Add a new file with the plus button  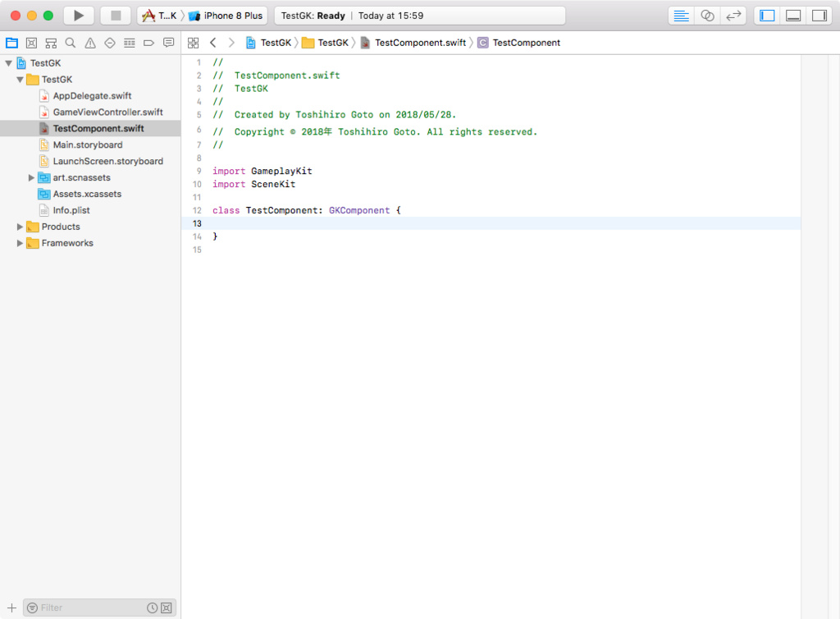(11, 608)
